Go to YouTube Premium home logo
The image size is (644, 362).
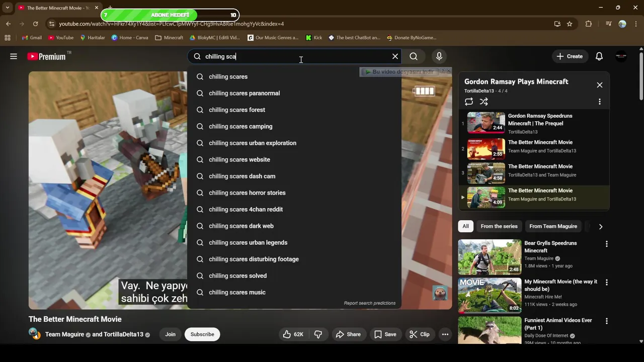click(46, 56)
